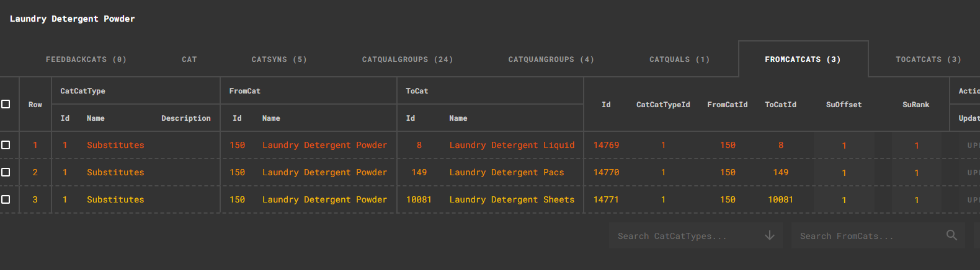Click the FromCatId column header
The height and width of the screenshot is (270, 980).
point(728,105)
